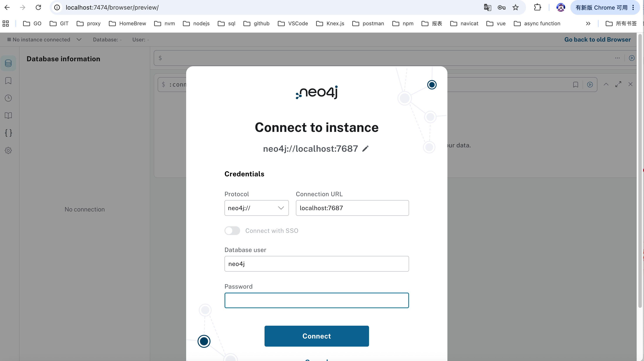Click the Database user field
The width and height of the screenshot is (644, 361).
[x=317, y=264]
